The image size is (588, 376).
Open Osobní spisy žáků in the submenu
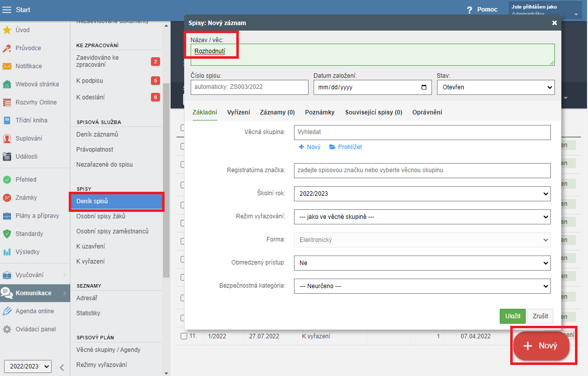[x=101, y=216]
